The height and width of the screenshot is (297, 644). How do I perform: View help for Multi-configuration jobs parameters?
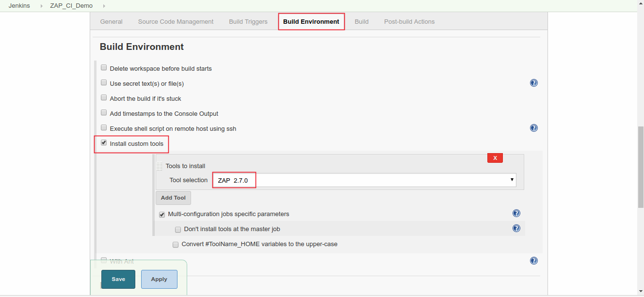[516, 213]
